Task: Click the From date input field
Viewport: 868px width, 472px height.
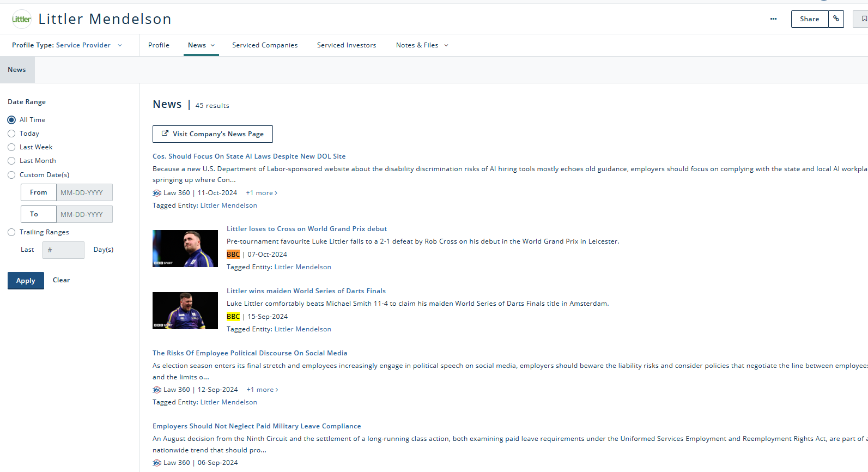Action: pos(84,192)
